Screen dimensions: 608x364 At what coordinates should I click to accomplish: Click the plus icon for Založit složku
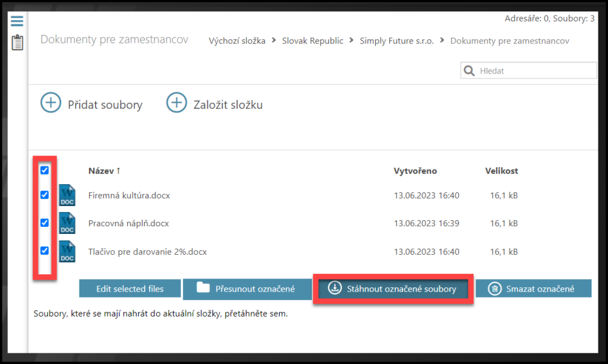176,103
